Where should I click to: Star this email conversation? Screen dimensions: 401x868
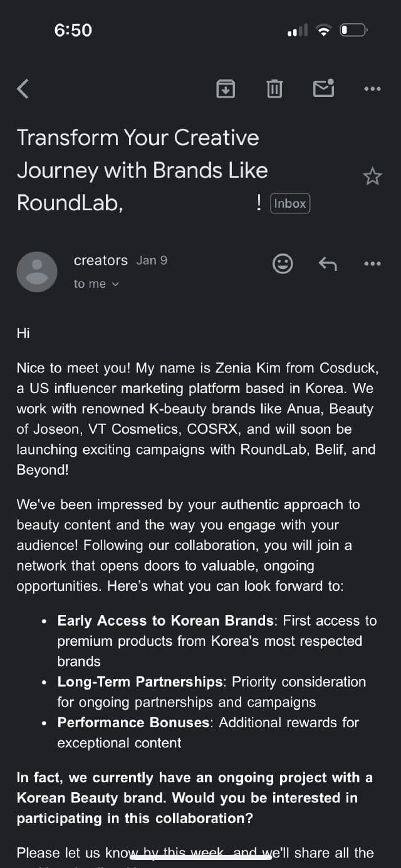coord(372,176)
